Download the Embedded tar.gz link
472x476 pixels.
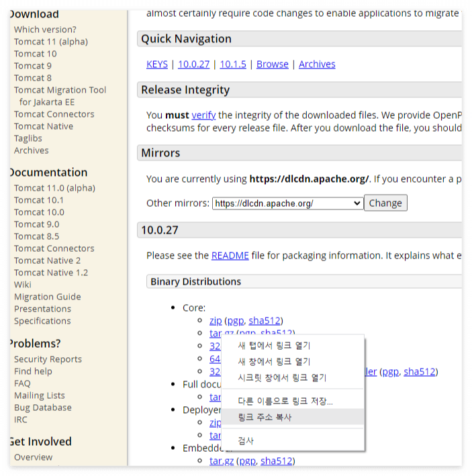click(222, 461)
